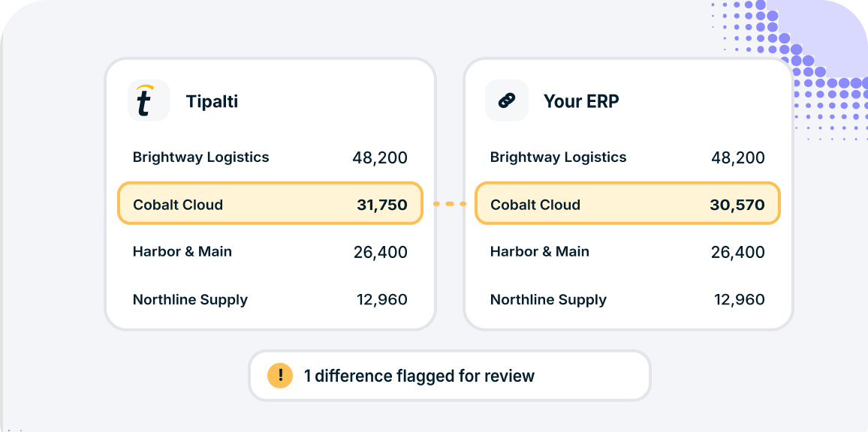Viewport: 868px width, 432px height.
Task: Click the Your ERP link icon
Action: click(x=507, y=100)
